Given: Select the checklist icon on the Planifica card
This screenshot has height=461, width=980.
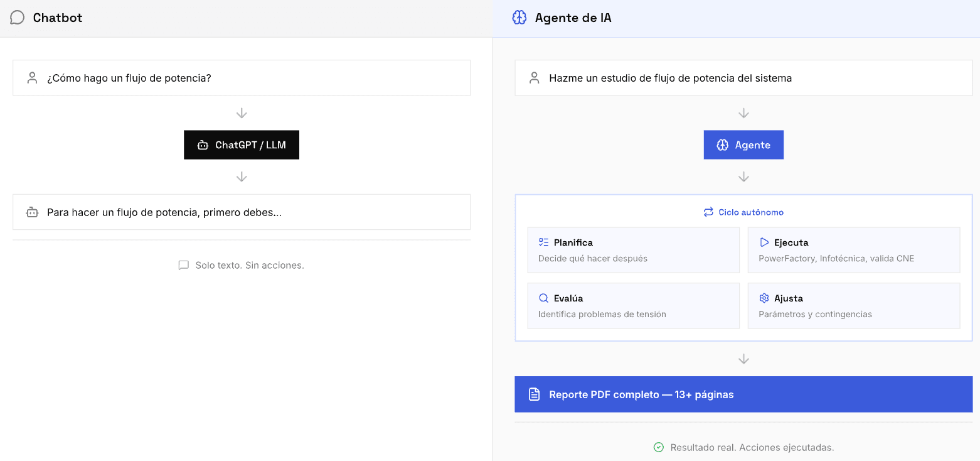Looking at the screenshot, I should pyautogui.click(x=543, y=241).
